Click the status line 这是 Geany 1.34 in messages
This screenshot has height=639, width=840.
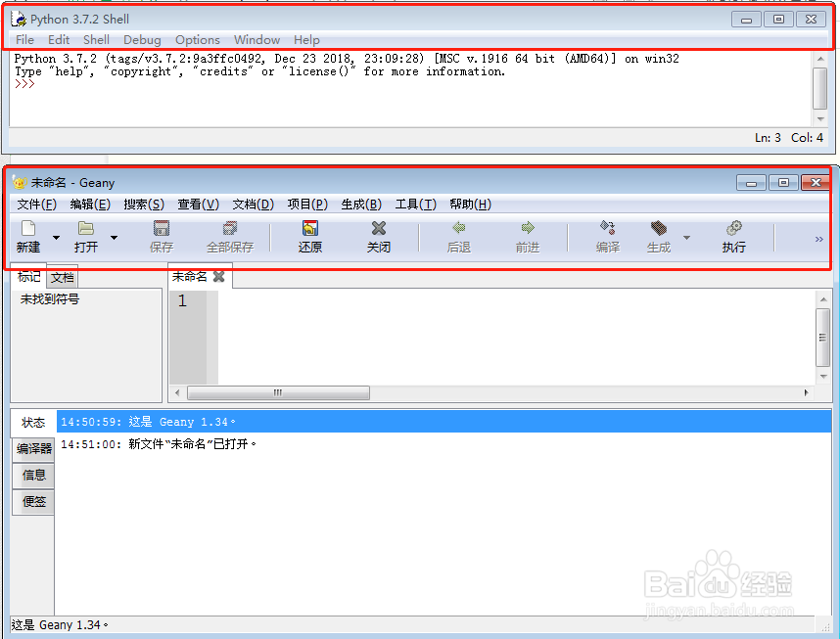(x=443, y=422)
